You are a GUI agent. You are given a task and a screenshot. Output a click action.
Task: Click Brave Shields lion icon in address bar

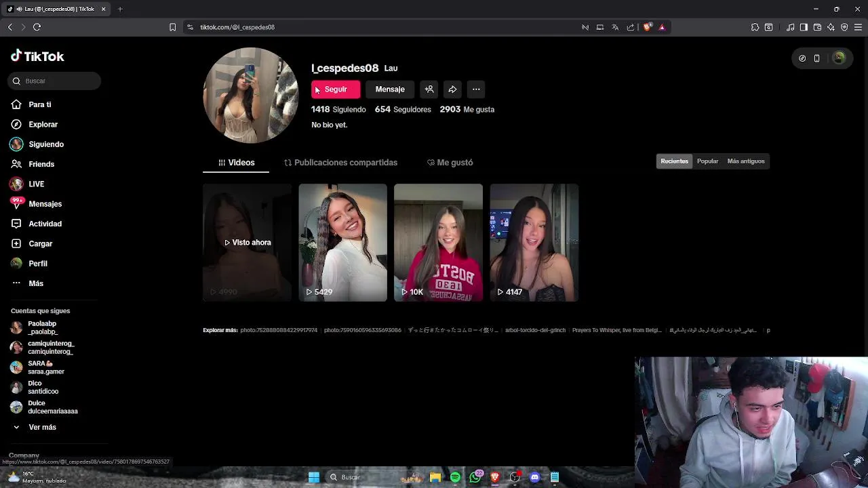point(647,27)
